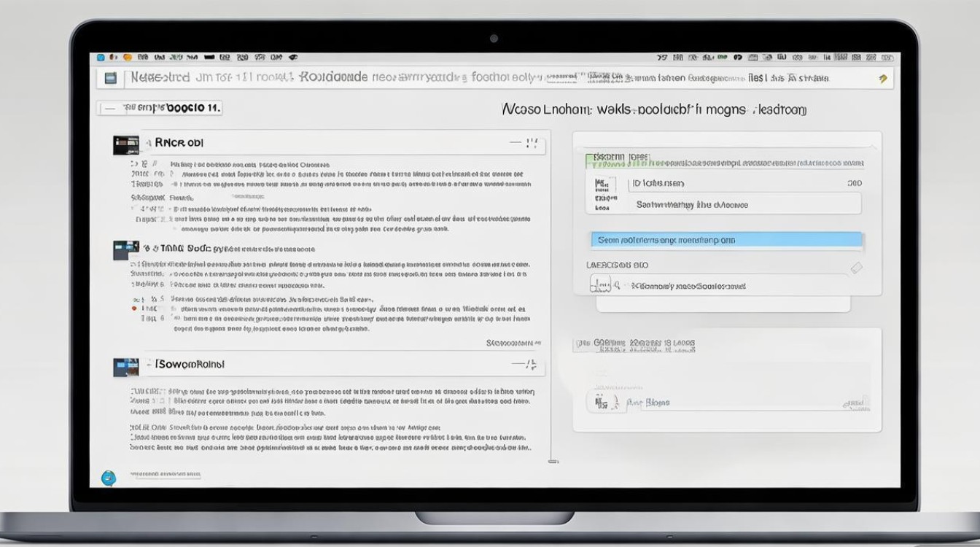Click the 'Scoooonmn' link above the SowomRoinol section
Viewport: 980px width, 547px height.
pyautogui.click(x=513, y=342)
